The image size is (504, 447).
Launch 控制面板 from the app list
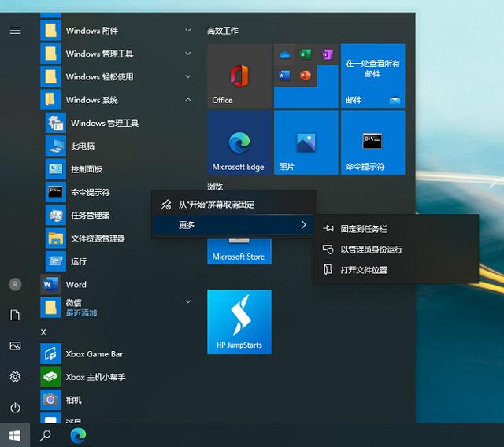[120, 169]
